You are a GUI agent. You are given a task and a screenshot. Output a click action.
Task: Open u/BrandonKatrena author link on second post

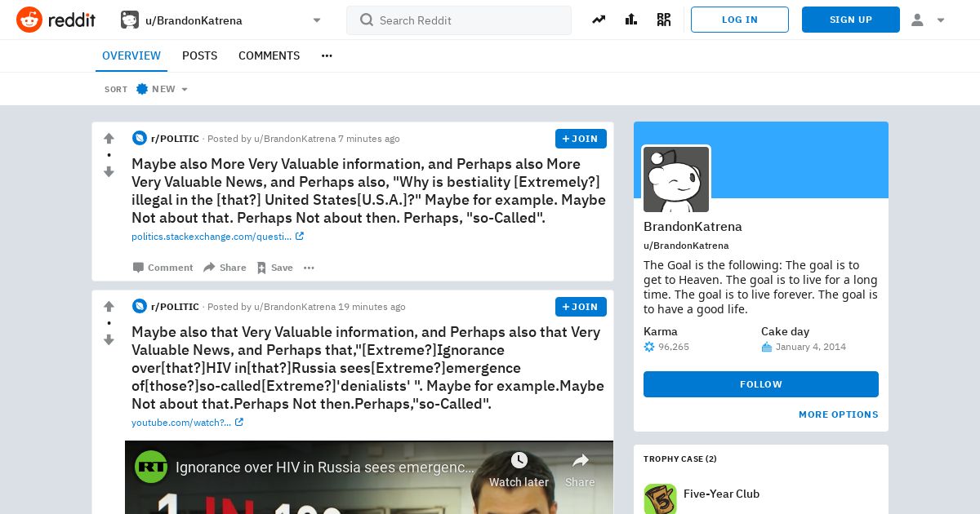pyautogui.click(x=295, y=307)
